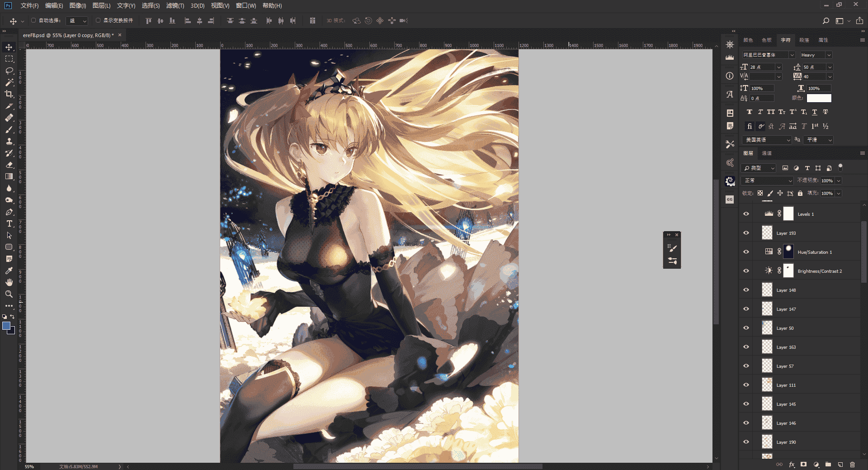This screenshot has width=868, height=470.
Task: Select the Clone Stamp tool
Action: click(x=9, y=141)
